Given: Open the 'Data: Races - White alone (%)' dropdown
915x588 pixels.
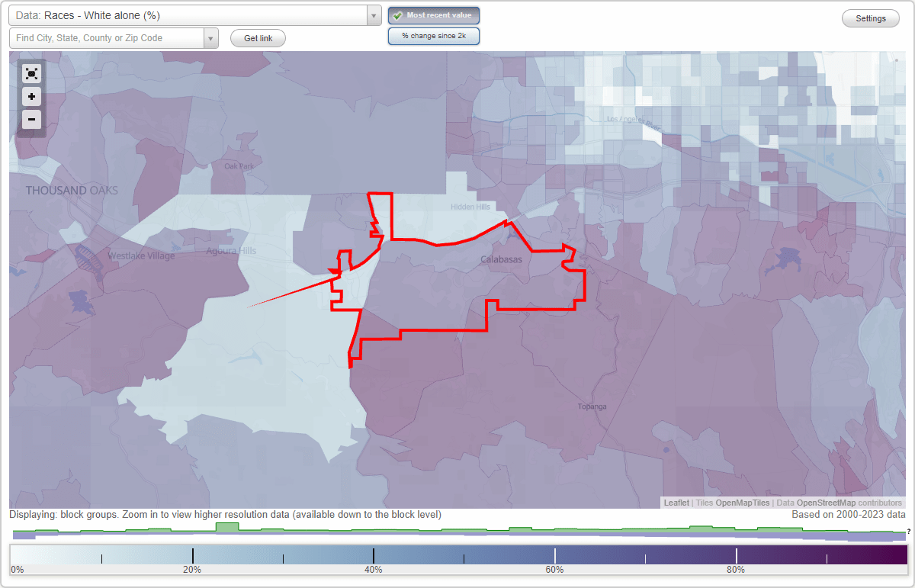Looking at the screenshot, I should click(x=191, y=14).
